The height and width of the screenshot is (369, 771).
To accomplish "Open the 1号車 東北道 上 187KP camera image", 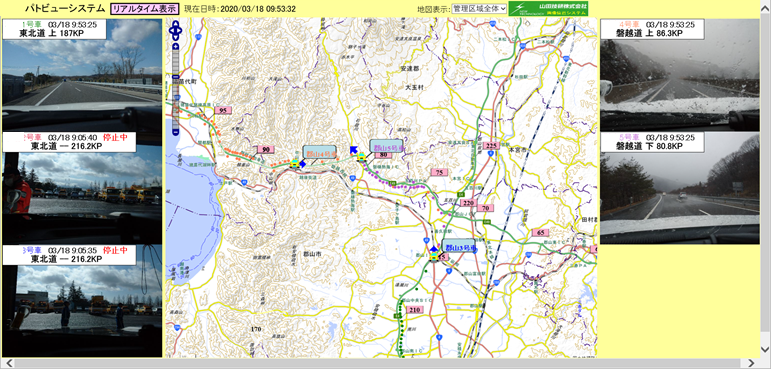I will pyautogui.click(x=82, y=75).
